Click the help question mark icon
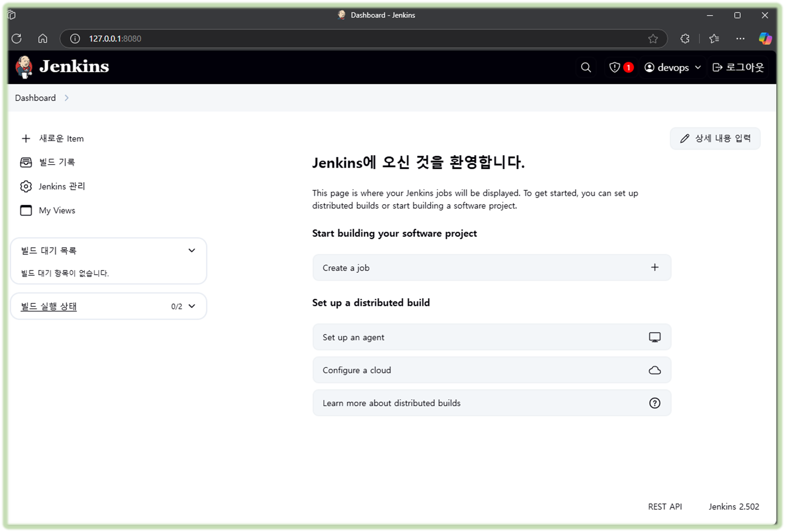Image resolution: width=785 pixels, height=532 pixels. pyautogui.click(x=654, y=403)
